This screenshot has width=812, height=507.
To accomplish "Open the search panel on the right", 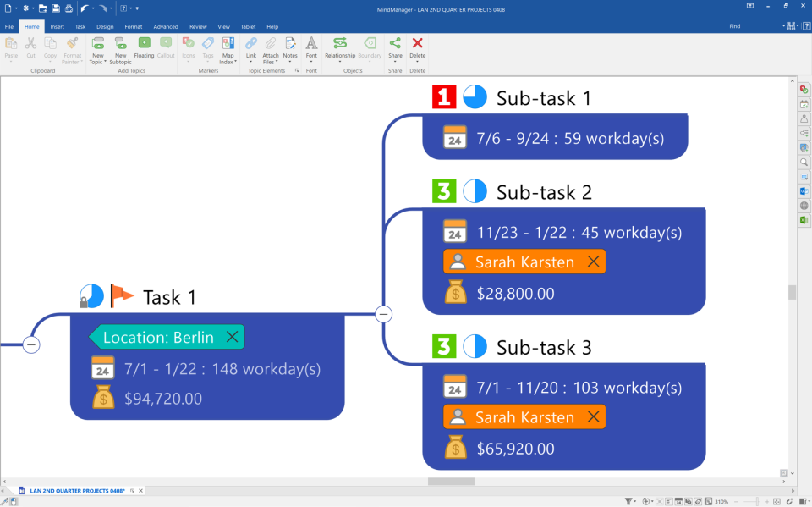I will pyautogui.click(x=804, y=162).
